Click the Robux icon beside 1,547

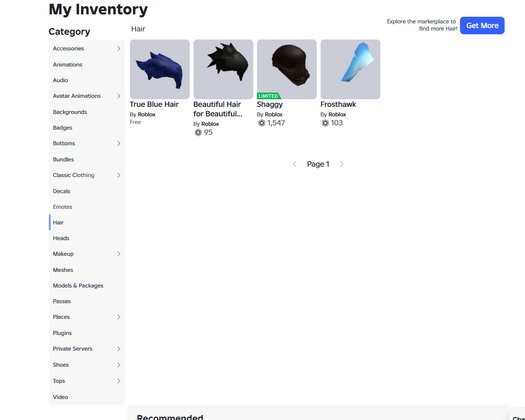pyautogui.click(x=261, y=123)
